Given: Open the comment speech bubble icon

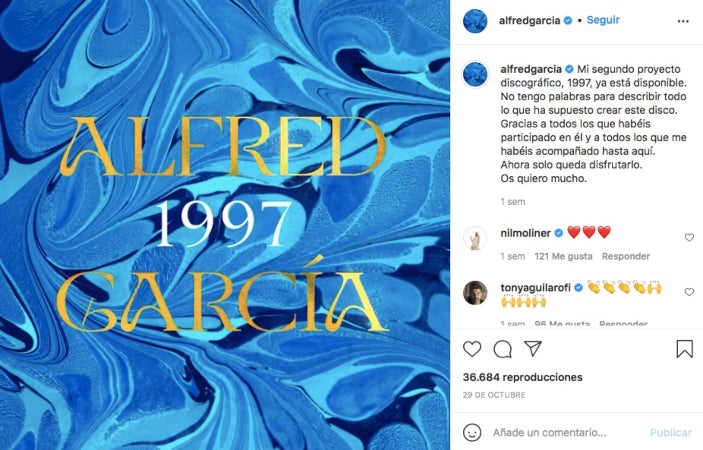Looking at the screenshot, I should (503, 349).
